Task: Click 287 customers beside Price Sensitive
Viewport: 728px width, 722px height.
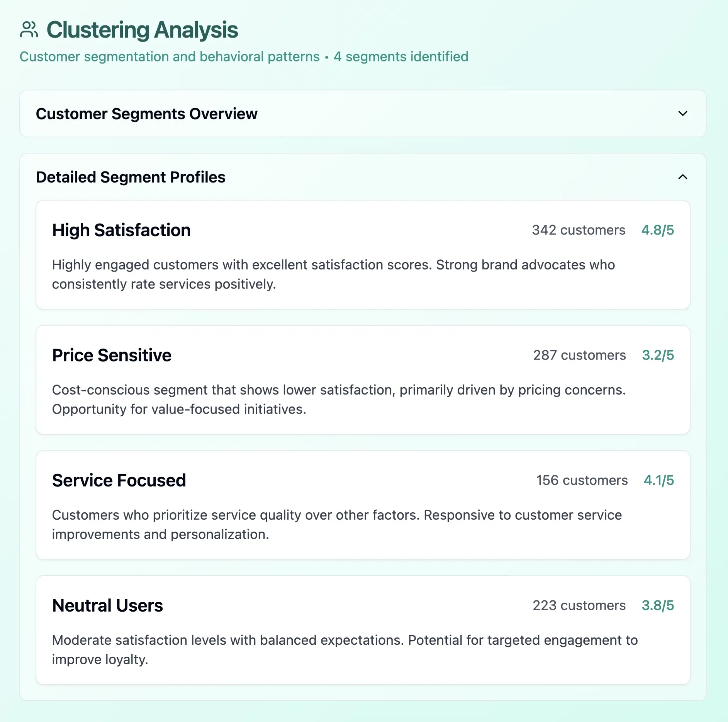Action: 579,355
